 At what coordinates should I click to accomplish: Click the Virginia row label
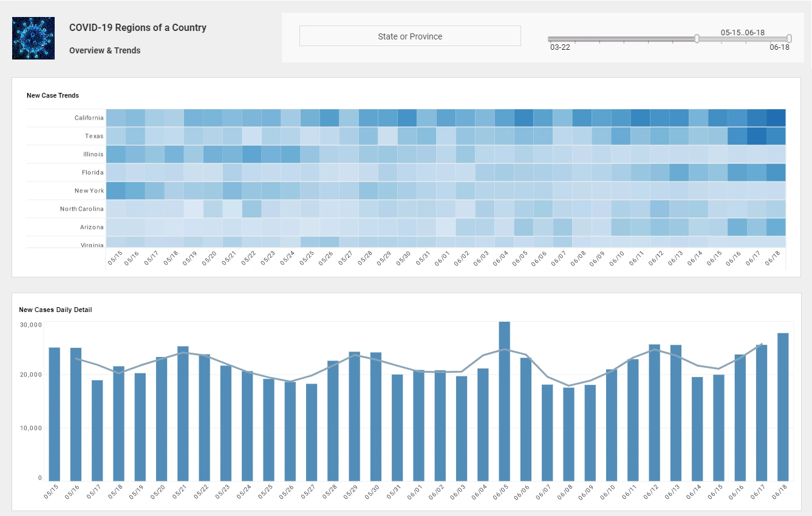(x=94, y=245)
